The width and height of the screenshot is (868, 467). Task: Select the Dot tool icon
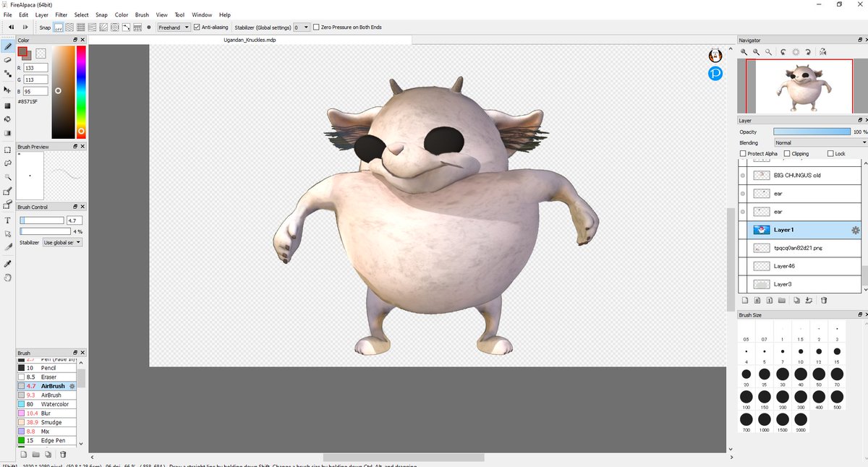pos(7,75)
